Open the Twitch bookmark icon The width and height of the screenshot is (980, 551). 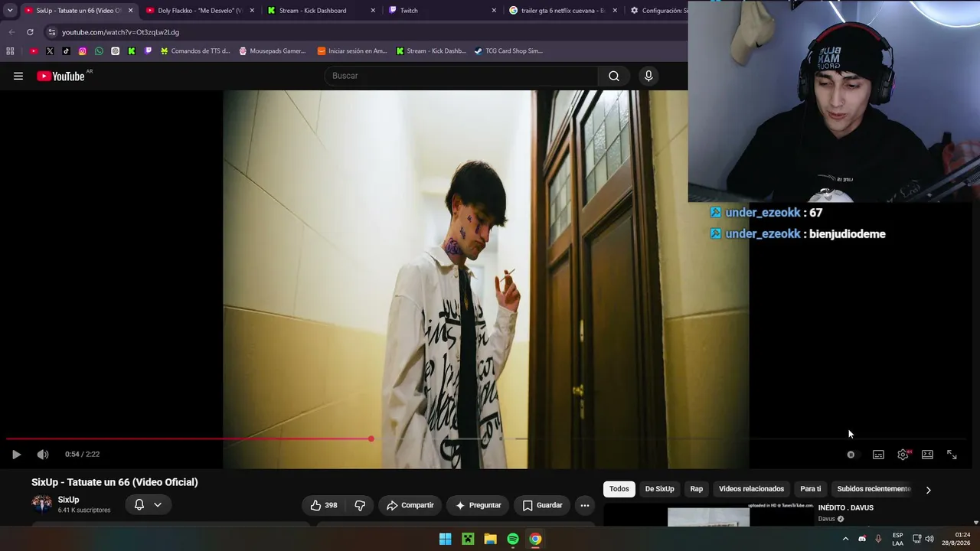[x=148, y=51]
